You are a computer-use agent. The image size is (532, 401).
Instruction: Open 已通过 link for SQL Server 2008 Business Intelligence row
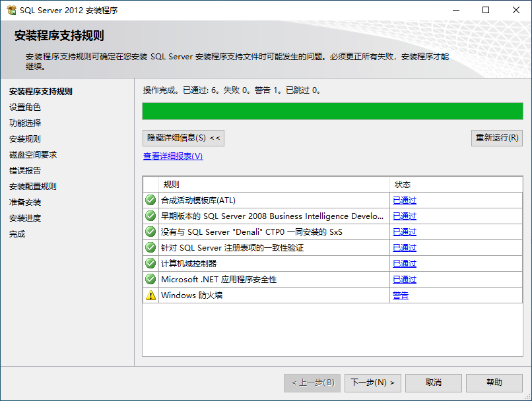coord(405,216)
